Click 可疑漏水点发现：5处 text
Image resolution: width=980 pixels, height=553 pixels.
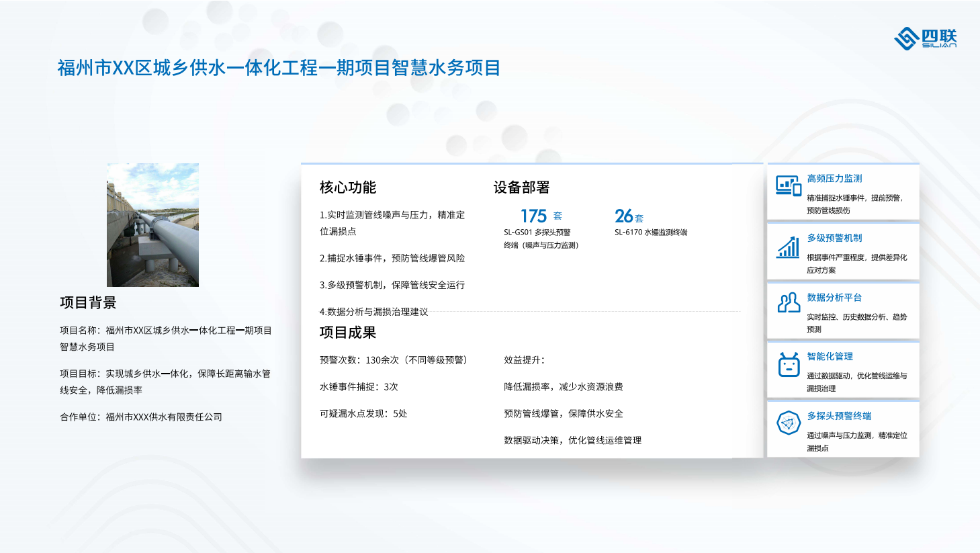[x=363, y=414]
